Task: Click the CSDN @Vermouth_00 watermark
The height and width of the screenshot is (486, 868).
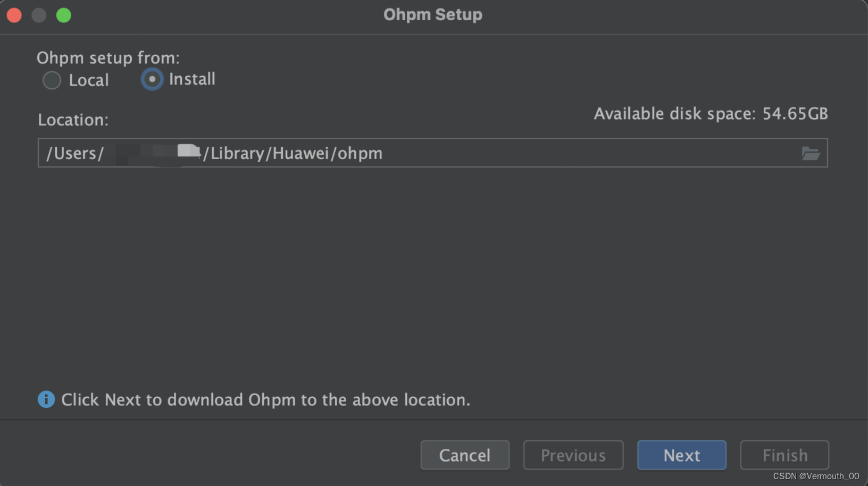Action: click(816, 476)
